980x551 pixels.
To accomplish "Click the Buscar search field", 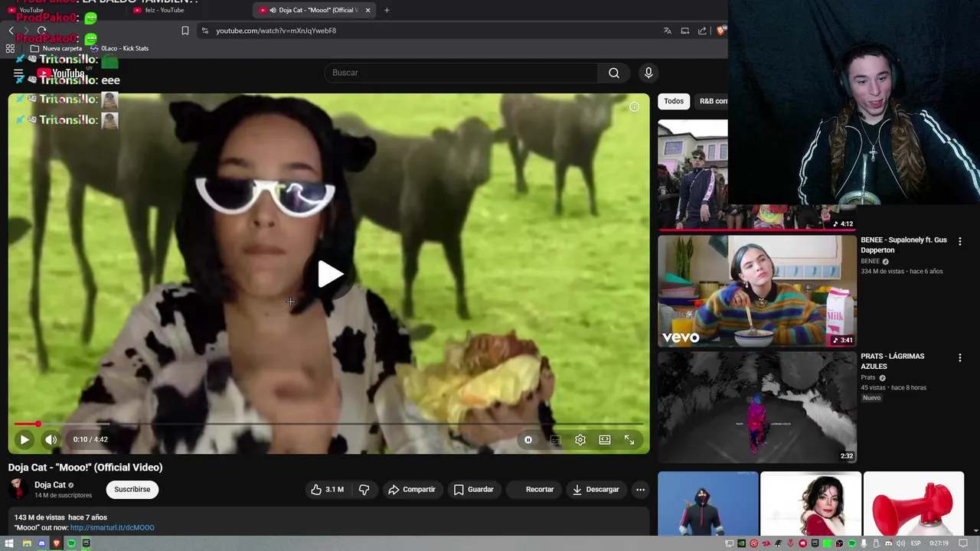I will click(x=462, y=73).
